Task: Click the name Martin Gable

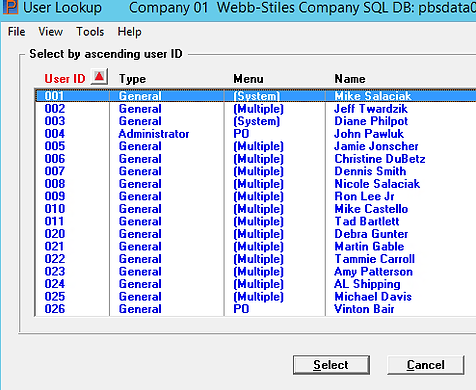Action: click(369, 246)
